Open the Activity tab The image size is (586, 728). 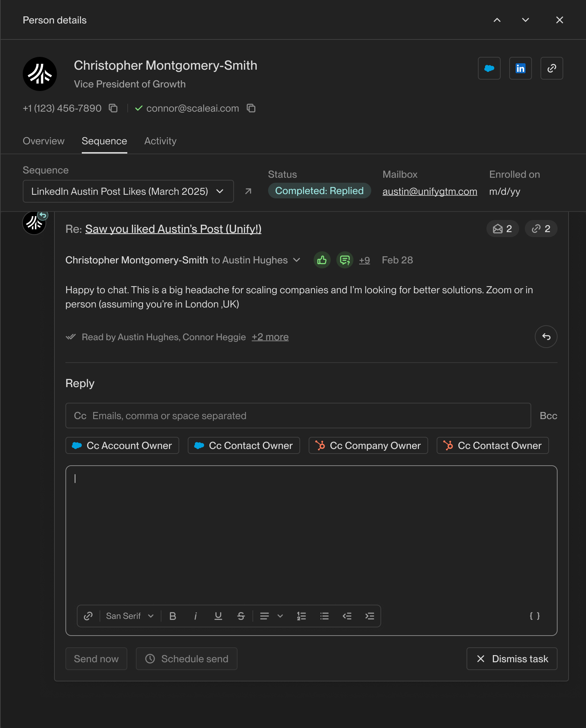[x=160, y=141]
